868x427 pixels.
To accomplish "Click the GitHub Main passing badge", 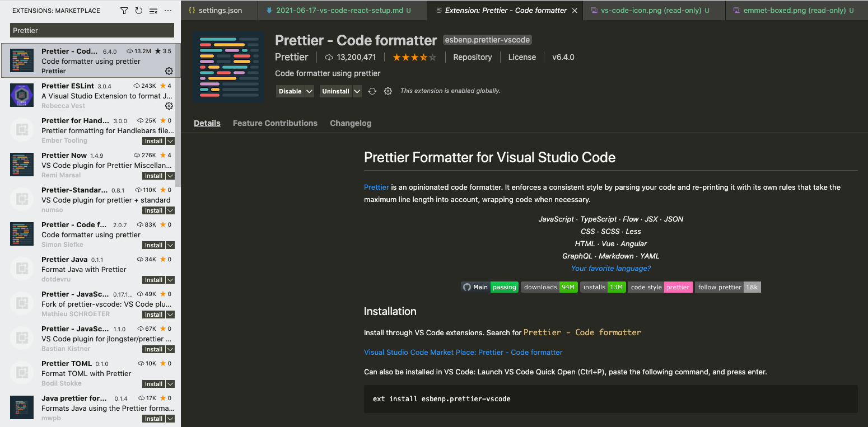I will click(x=489, y=287).
